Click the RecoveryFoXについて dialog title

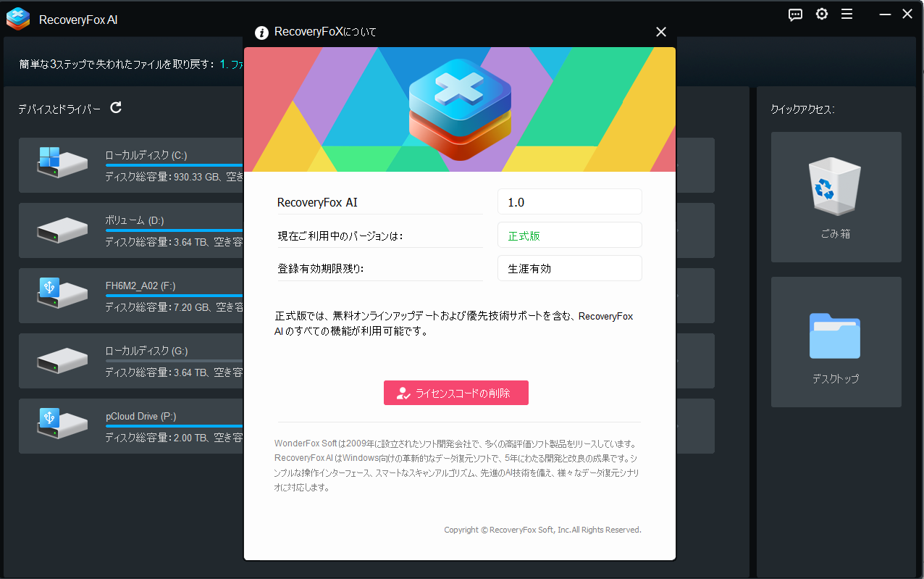click(325, 33)
